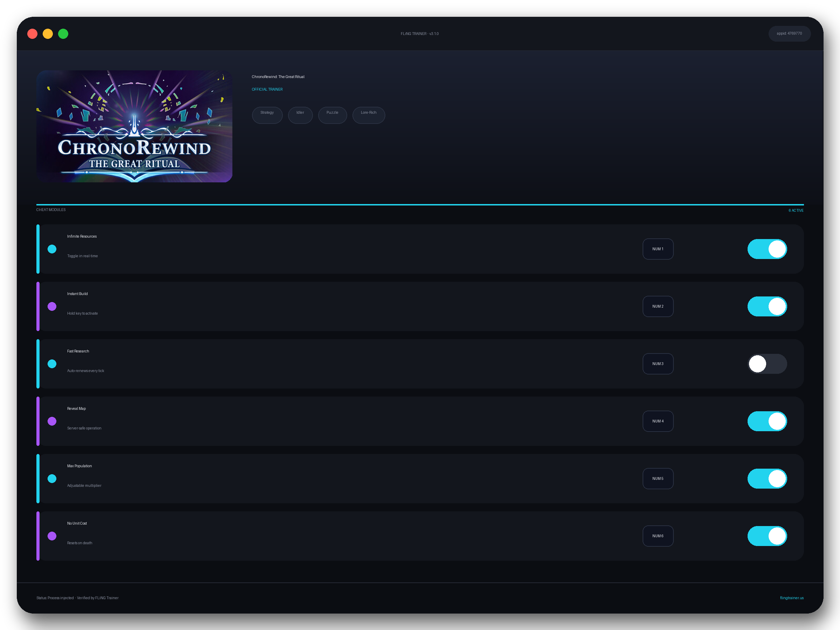Click the purple dot beside Reveal Map
The width and height of the screenshot is (840, 630).
pos(52,421)
